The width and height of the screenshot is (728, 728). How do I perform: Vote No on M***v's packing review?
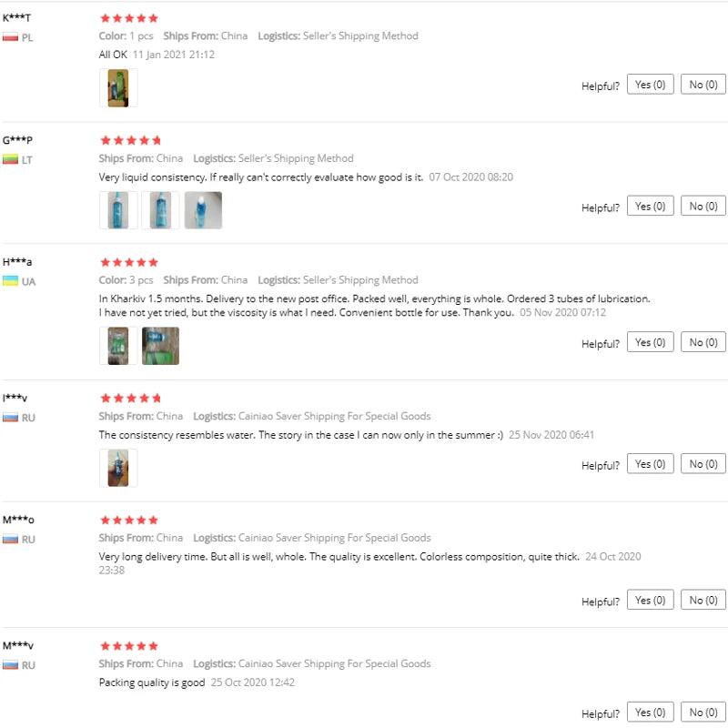coord(703,713)
